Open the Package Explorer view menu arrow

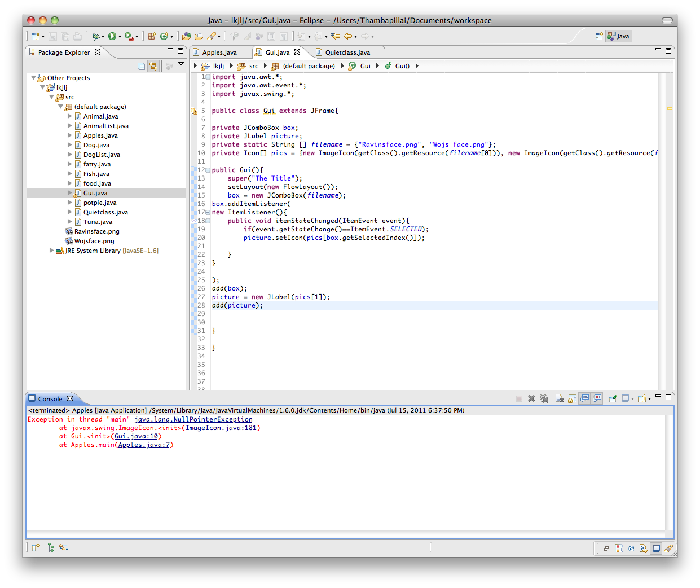(x=181, y=64)
